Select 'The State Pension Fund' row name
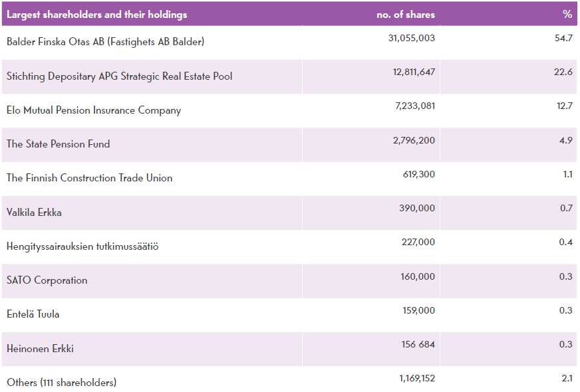The width and height of the screenshot is (580, 392). point(58,144)
